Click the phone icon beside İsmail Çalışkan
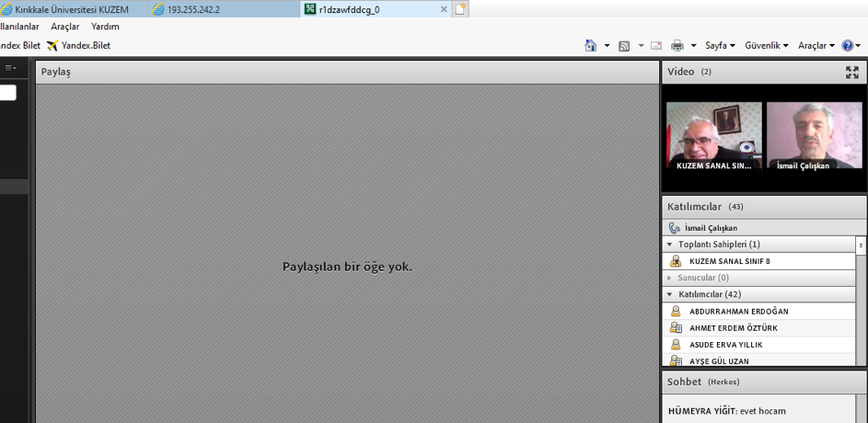Image resolution: width=868 pixels, height=423 pixels. tap(674, 228)
